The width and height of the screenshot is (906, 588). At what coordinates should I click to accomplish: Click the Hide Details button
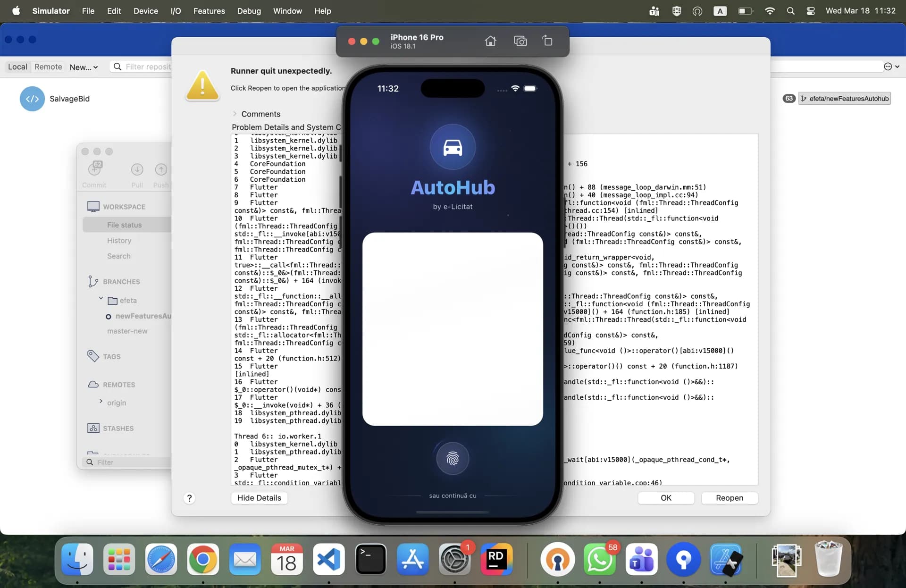pos(259,498)
